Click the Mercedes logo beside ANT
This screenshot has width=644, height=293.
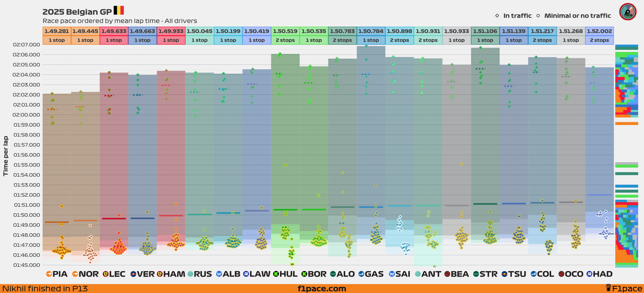click(x=418, y=274)
